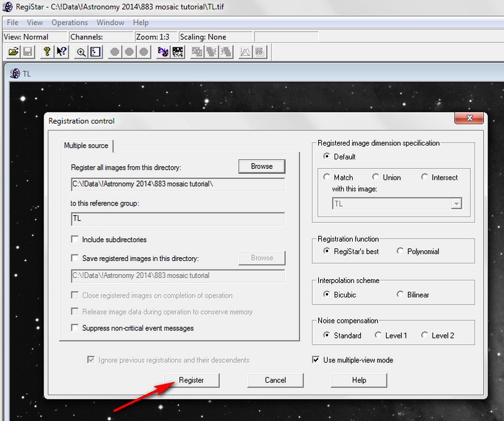Click the Open file folder icon

click(x=13, y=52)
